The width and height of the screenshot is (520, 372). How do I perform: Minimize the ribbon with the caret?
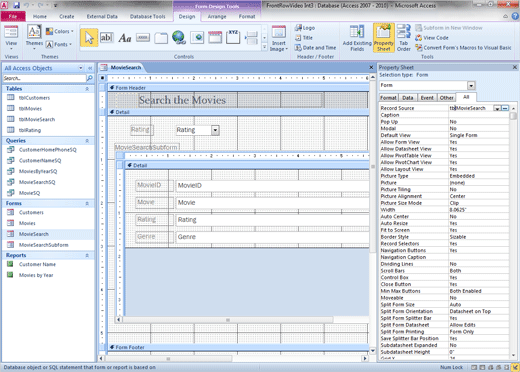505,16
